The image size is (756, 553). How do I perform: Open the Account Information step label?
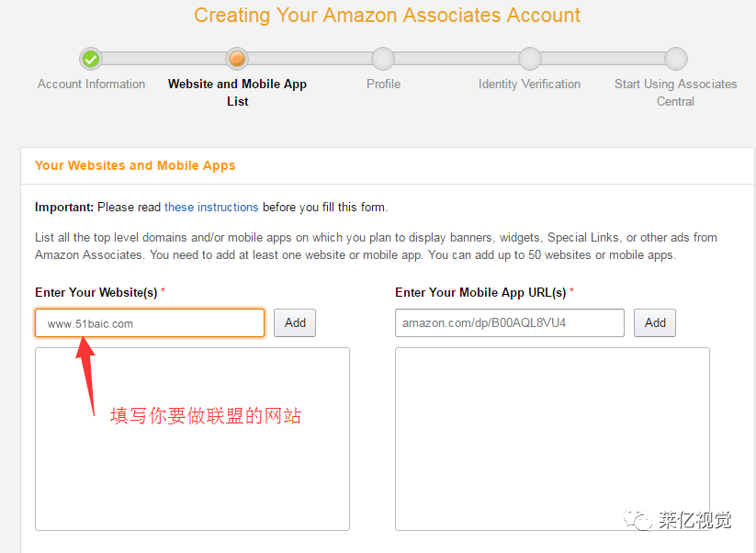tap(91, 84)
